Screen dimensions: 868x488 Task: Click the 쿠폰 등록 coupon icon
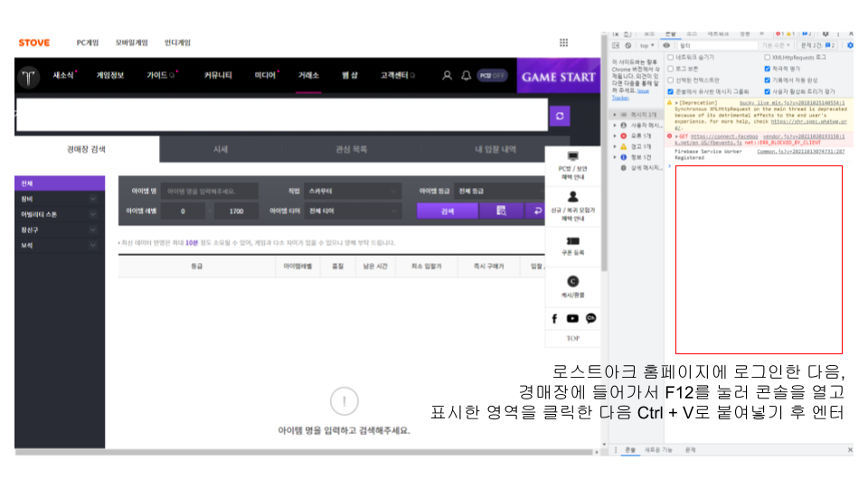click(573, 240)
